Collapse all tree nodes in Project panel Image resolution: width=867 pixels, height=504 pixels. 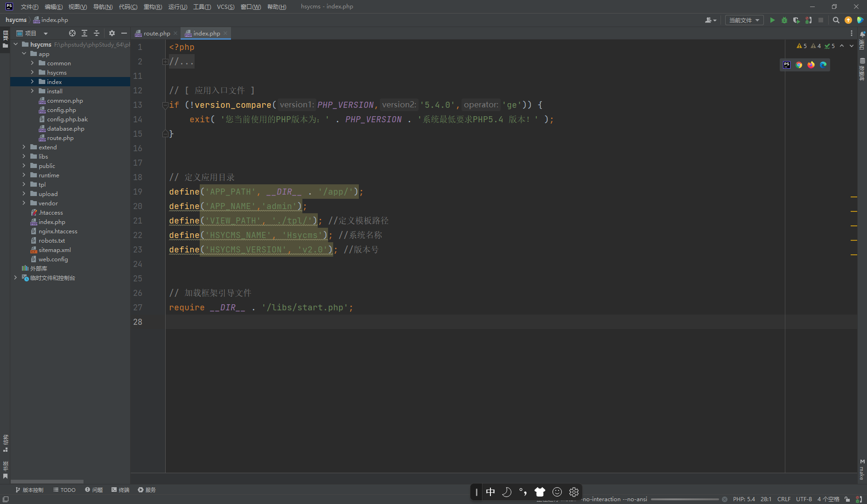point(97,33)
